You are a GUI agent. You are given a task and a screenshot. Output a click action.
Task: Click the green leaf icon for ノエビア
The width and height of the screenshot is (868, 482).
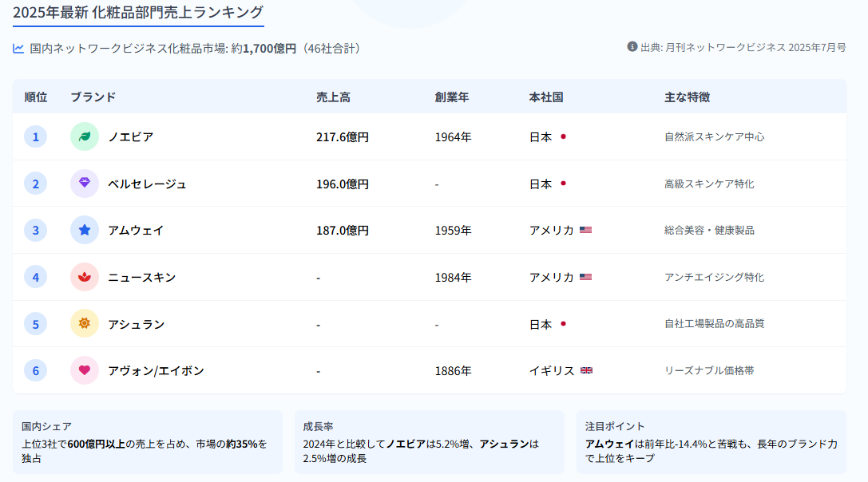84,136
